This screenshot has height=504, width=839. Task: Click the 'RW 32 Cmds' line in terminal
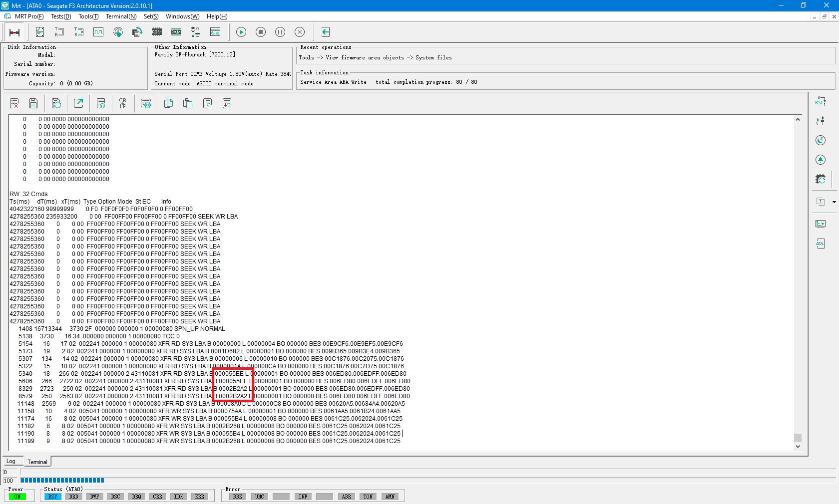(x=28, y=194)
